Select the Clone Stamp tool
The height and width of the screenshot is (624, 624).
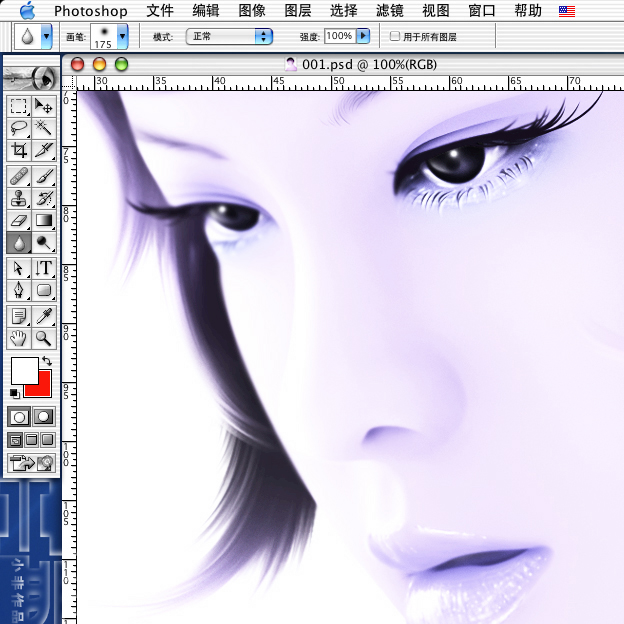tap(19, 198)
